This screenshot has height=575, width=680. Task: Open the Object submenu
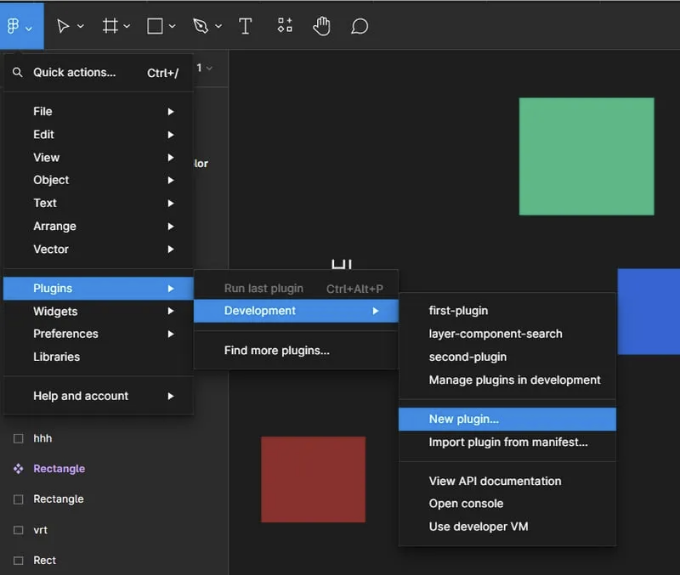pos(98,180)
